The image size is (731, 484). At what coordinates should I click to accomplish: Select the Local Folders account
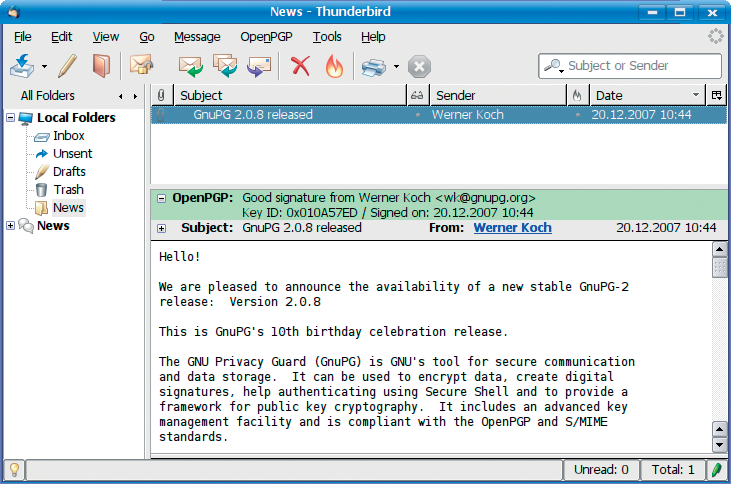pyautogui.click(x=76, y=118)
